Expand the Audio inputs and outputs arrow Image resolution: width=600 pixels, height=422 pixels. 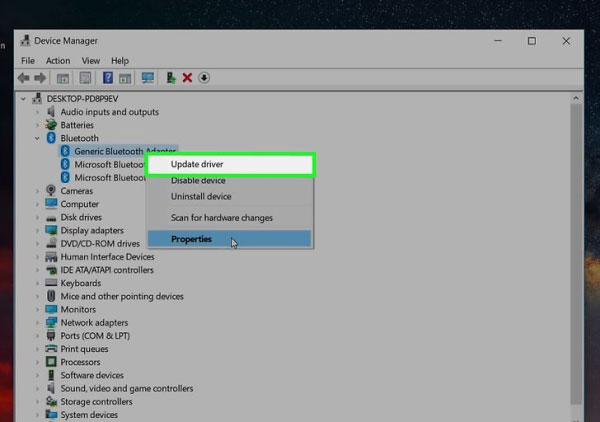[x=37, y=112]
